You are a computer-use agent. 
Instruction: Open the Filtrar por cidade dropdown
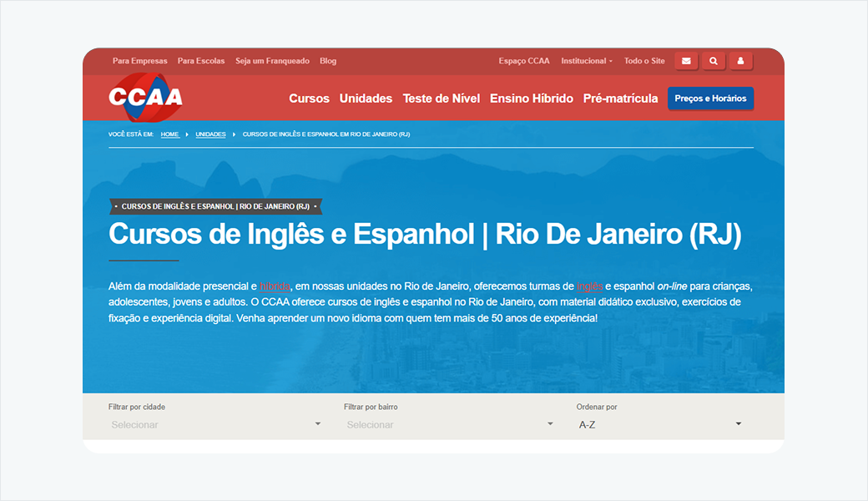point(215,424)
